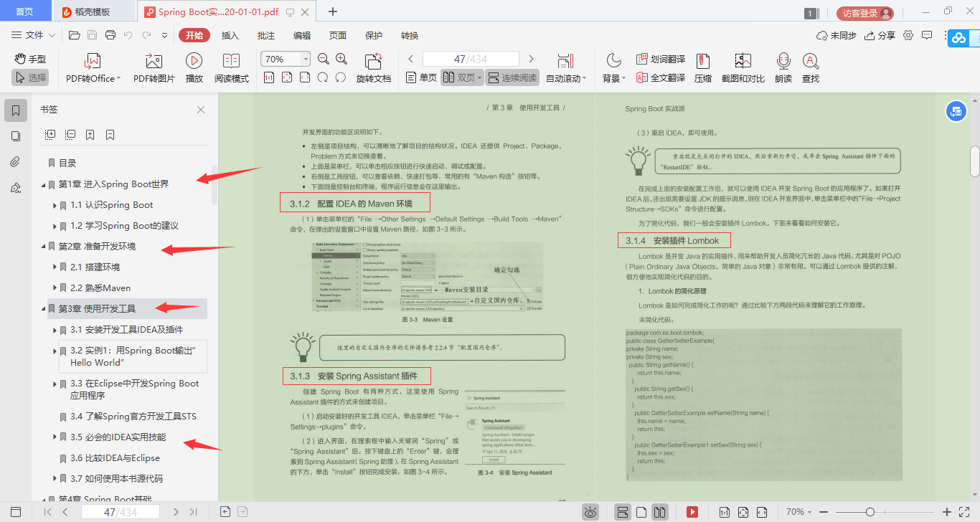Go to next page arrow in ribbon

[x=531, y=59]
